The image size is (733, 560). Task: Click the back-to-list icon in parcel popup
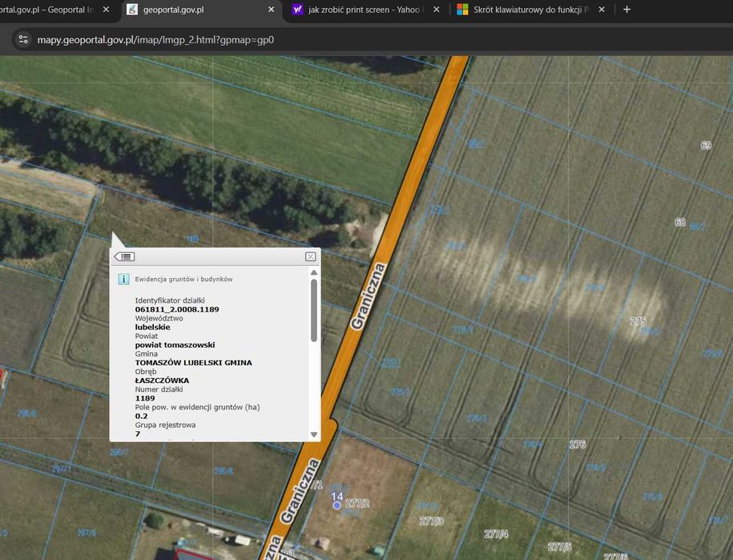(125, 256)
